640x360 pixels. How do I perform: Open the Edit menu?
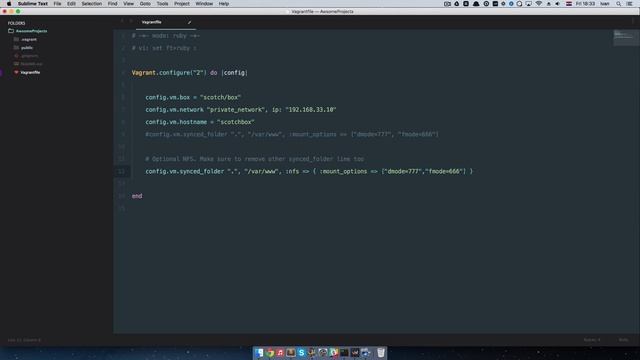[x=71, y=4]
